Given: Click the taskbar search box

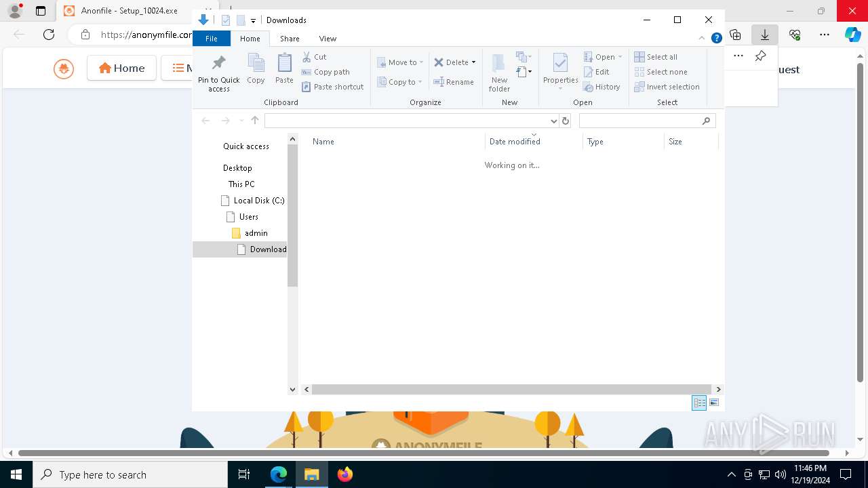Looking at the screenshot, I should (130, 474).
